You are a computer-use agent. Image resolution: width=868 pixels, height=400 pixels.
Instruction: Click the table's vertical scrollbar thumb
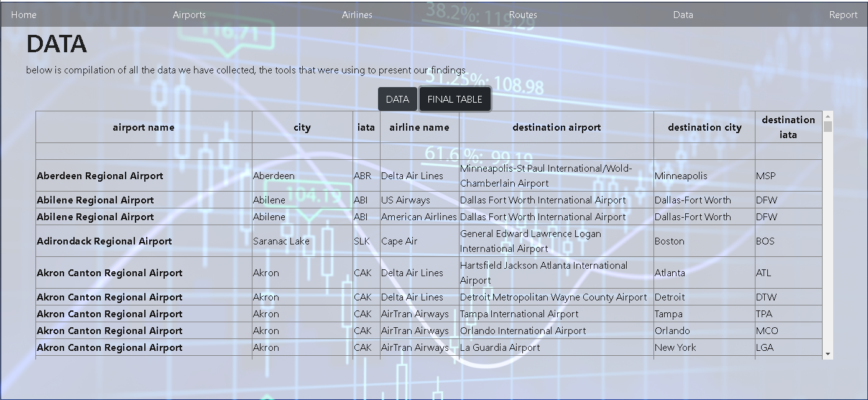828,127
